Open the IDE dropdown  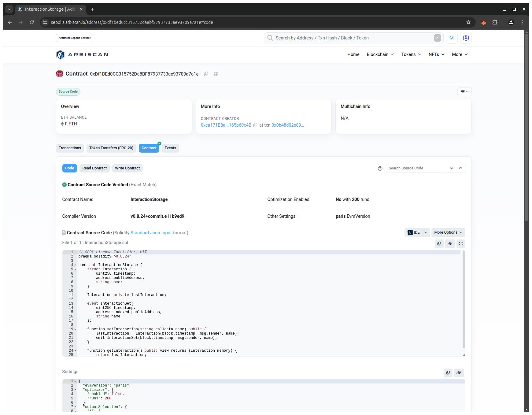tap(417, 232)
